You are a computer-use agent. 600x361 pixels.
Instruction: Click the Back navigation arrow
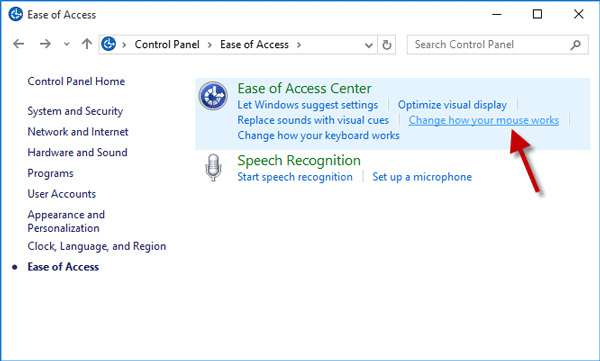tap(18, 44)
